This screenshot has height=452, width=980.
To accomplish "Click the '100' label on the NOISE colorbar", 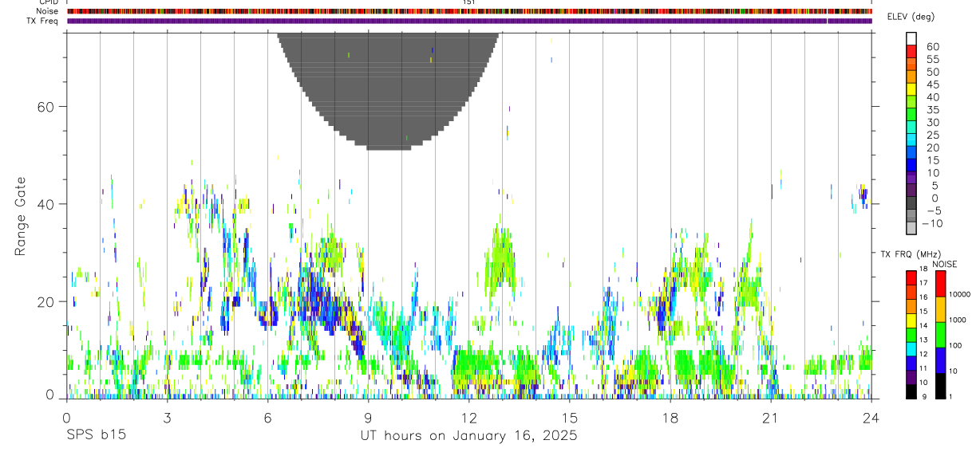I will coord(955,345).
